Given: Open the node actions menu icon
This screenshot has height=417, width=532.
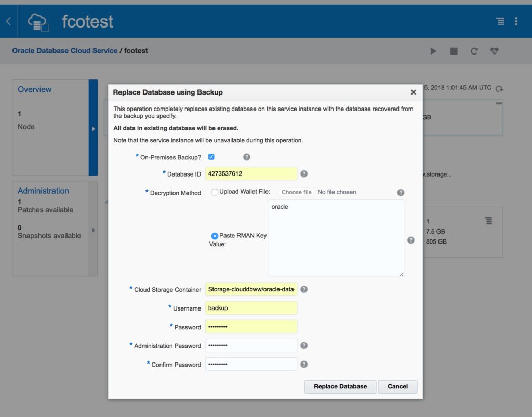Looking at the screenshot, I should (x=488, y=221).
